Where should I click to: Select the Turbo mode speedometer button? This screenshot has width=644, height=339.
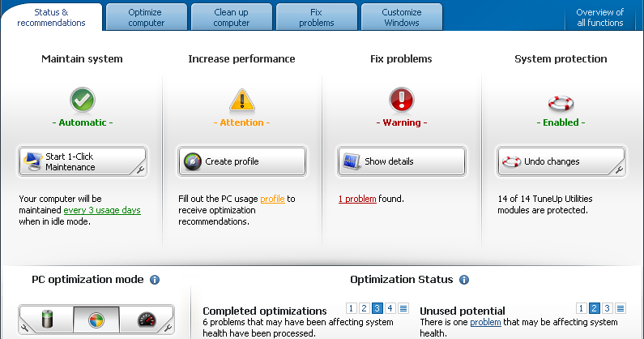(x=147, y=319)
